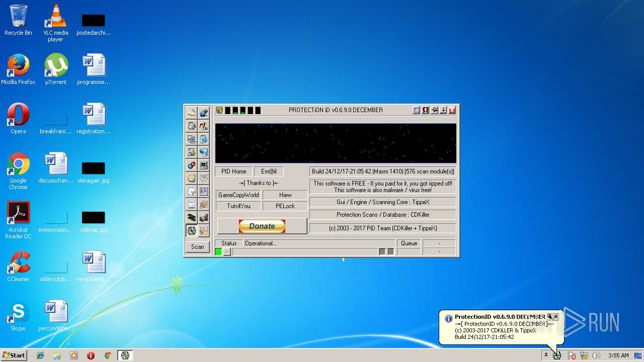Image resolution: width=644 pixels, height=362 pixels.
Task: Click the red and blue spheres icon
Action: (192, 165)
